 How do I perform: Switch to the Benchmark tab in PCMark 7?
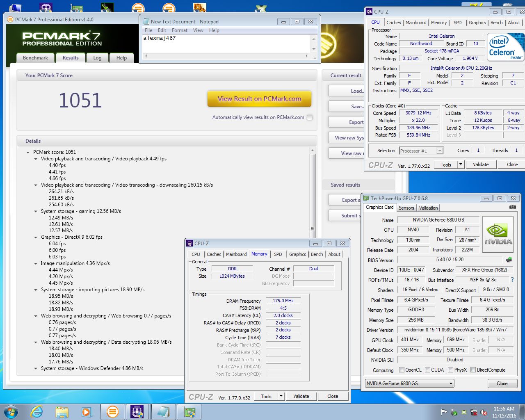[35, 58]
